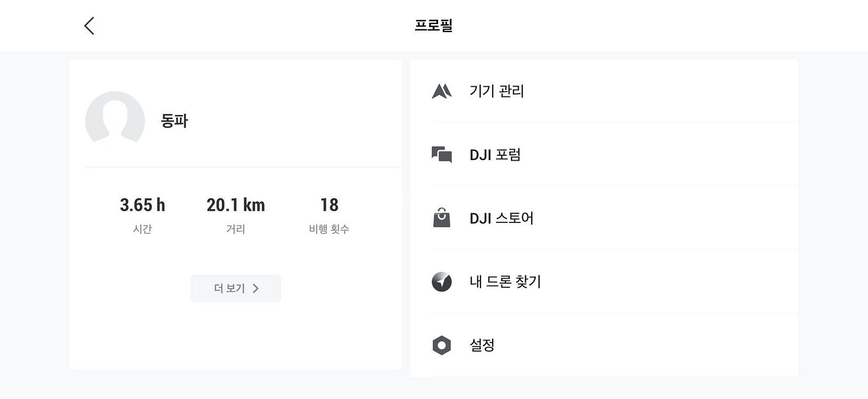Image resolution: width=868 pixels, height=399 pixels.
Task: Tap the 기기 관리 aircraft icon
Action: [442, 92]
